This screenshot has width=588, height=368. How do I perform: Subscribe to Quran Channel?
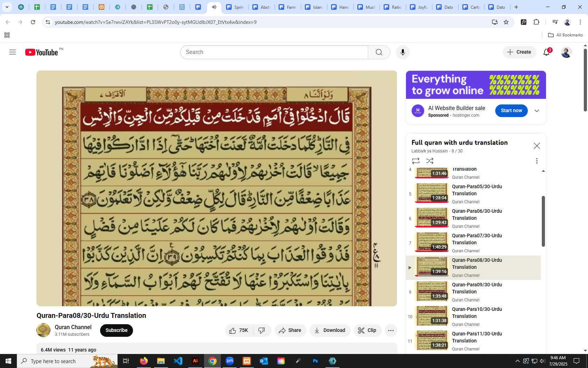[117, 330]
